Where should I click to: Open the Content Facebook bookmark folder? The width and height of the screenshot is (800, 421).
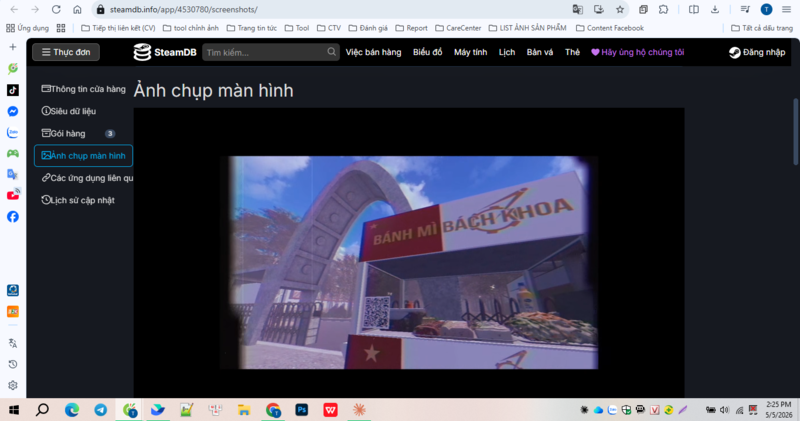(x=610, y=28)
